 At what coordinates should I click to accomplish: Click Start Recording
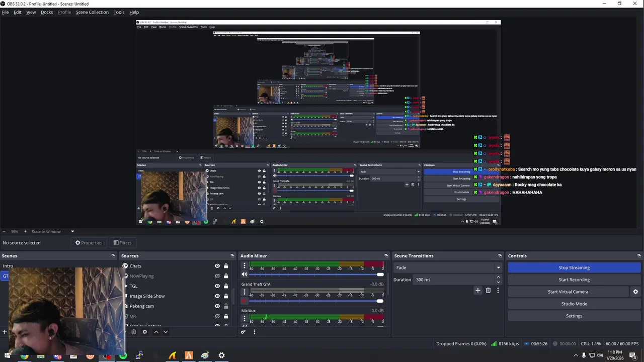[574, 280]
